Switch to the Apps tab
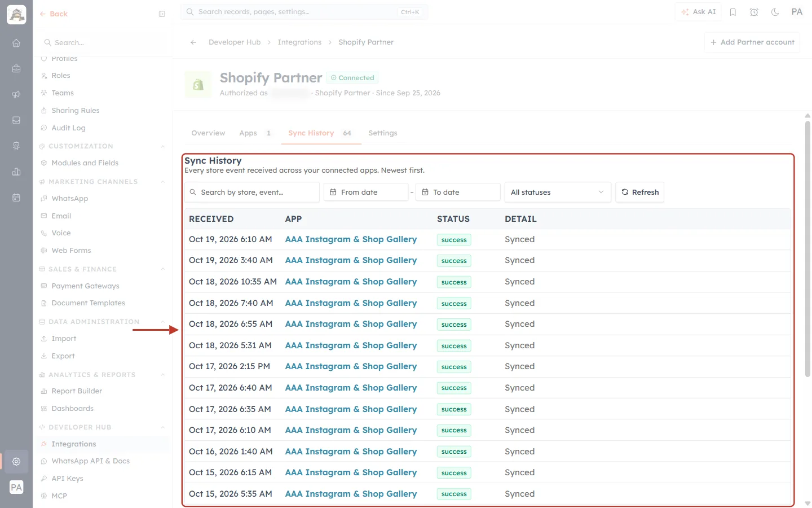The width and height of the screenshot is (812, 508). [255, 133]
